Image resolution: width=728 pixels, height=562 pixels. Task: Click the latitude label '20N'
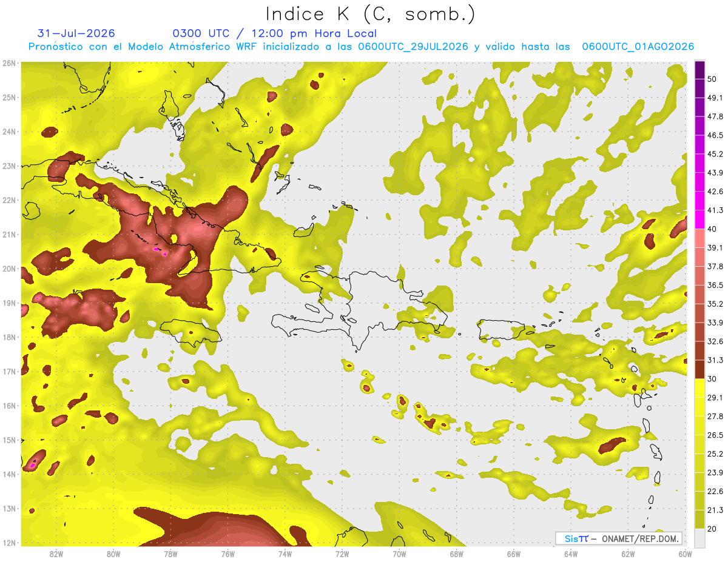point(8,269)
